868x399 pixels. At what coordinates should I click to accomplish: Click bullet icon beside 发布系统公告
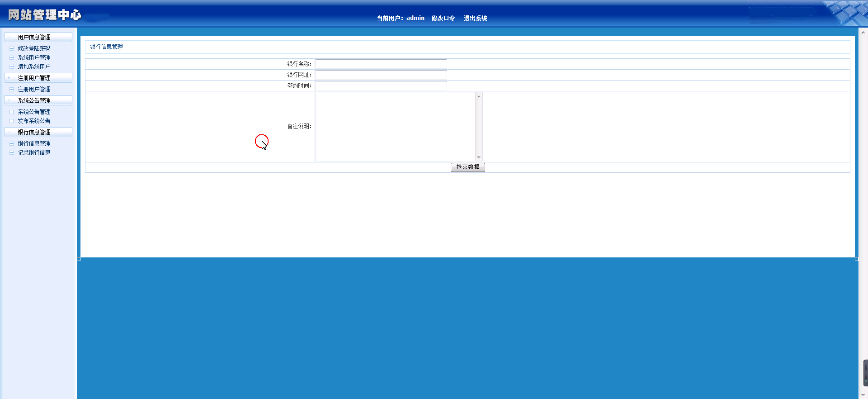(x=12, y=121)
